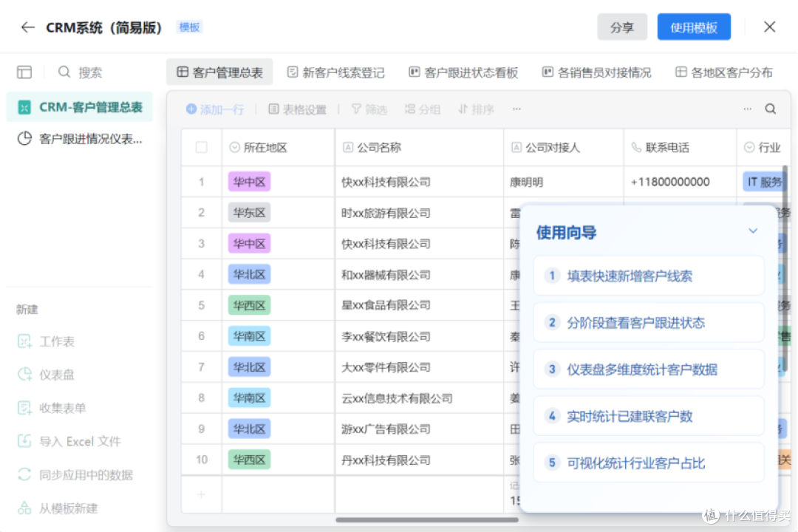Click the 公司对接人 column header

pos(564,148)
